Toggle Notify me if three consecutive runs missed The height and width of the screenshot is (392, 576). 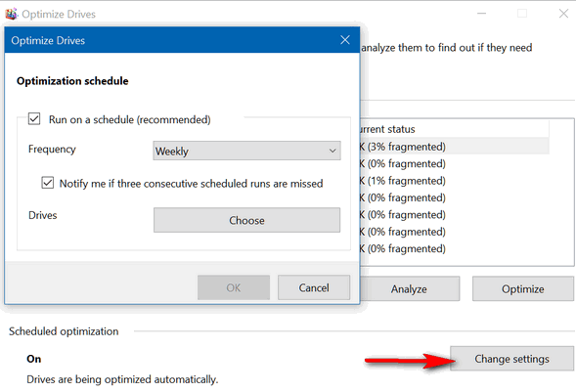47,183
